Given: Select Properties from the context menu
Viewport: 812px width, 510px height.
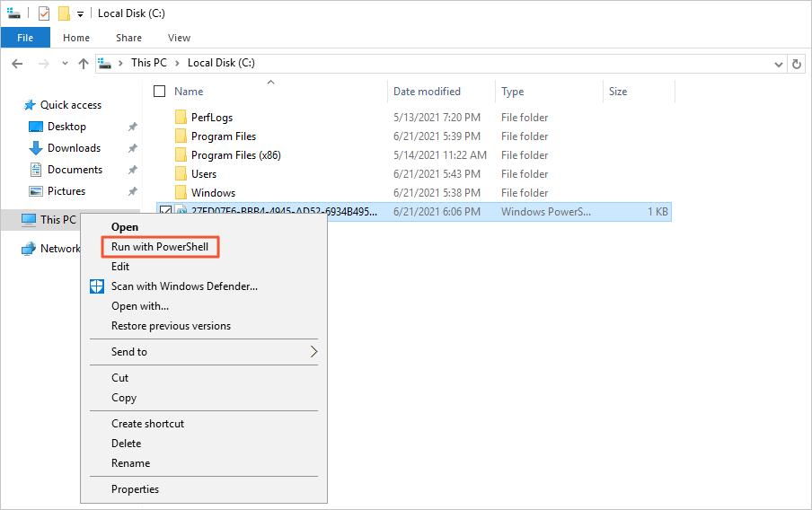Looking at the screenshot, I should tap(135, 489).
